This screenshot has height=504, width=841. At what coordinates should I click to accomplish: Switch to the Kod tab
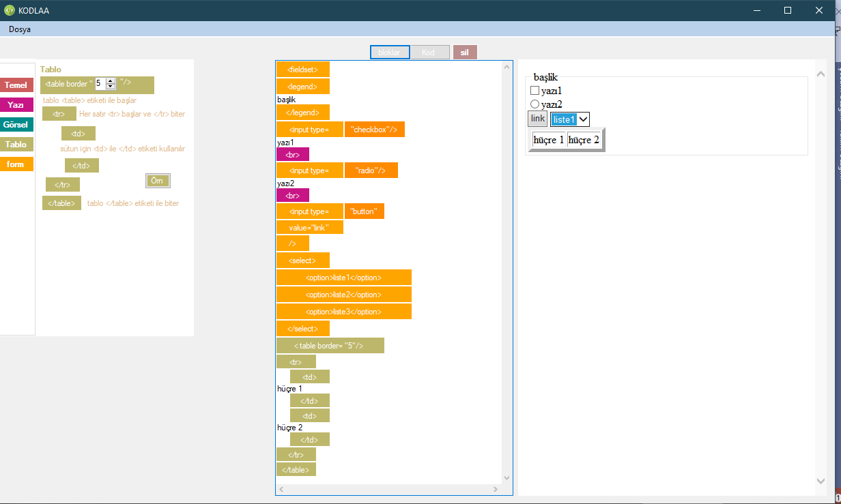click(429, 53)
